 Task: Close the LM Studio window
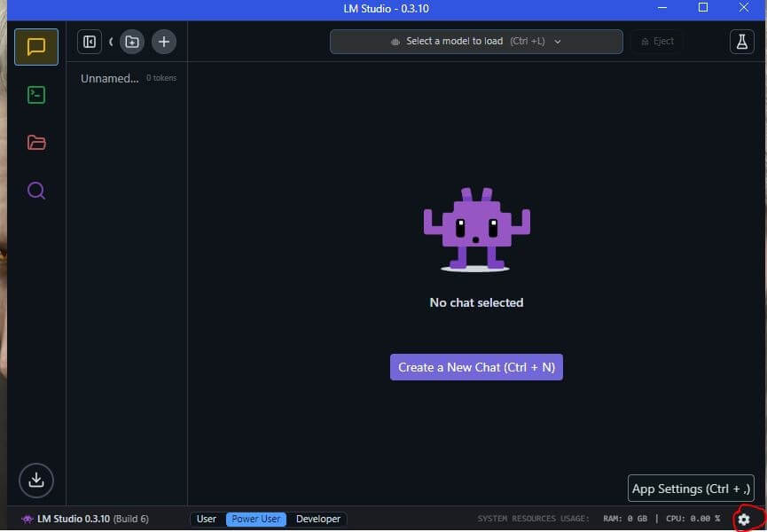pos(744,8)
